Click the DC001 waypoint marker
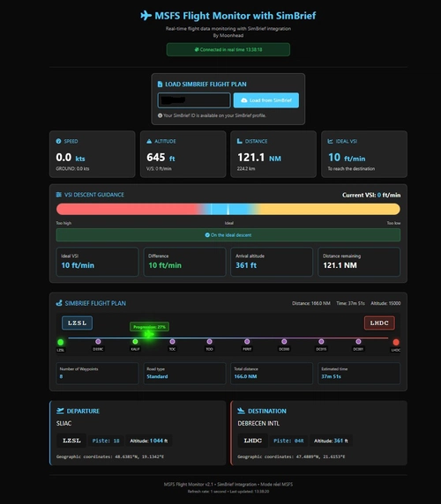441x504 pixels. click(x=358, y=341)
